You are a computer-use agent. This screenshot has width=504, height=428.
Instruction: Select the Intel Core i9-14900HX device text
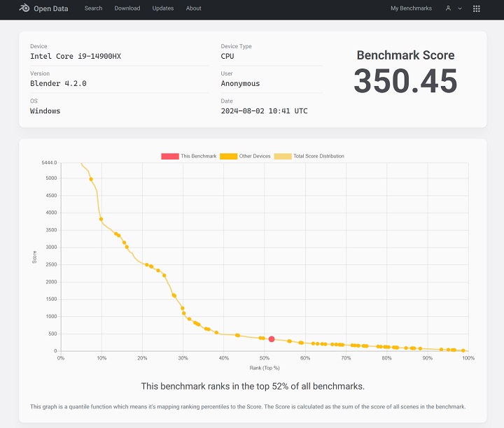76,56
